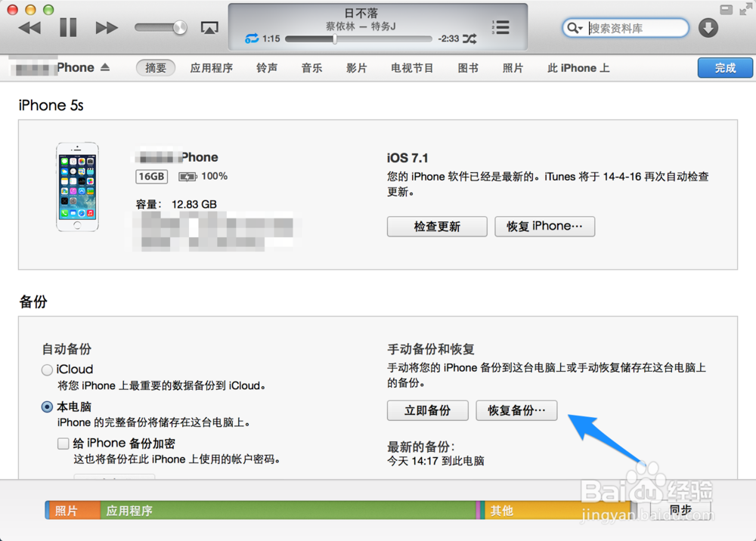Skip forward to next track
The height and width of the screenshot is (541, 756).
pyautogui.click(x=107, y=28)
